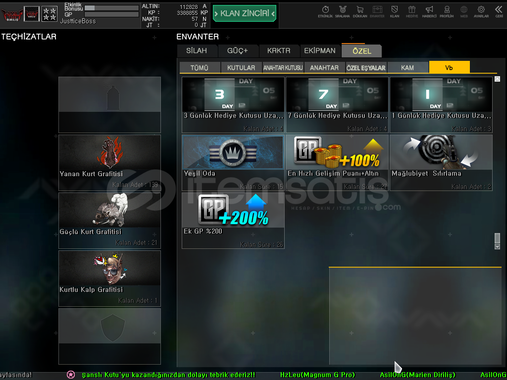Click the Yanan Kurt Grafitisi equipment slot

109,162
